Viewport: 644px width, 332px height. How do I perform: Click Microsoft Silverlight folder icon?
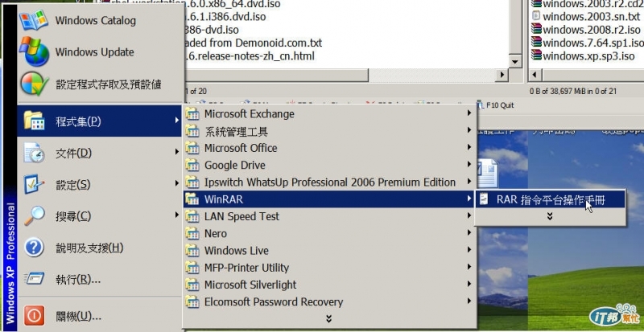point(192,285)
